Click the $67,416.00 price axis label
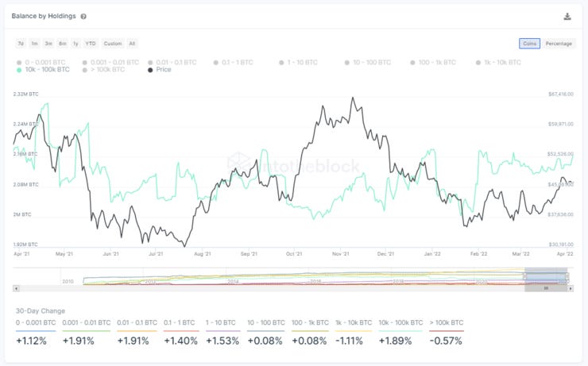The width and height of the screenshot is (588, 366). click(561, 94)
